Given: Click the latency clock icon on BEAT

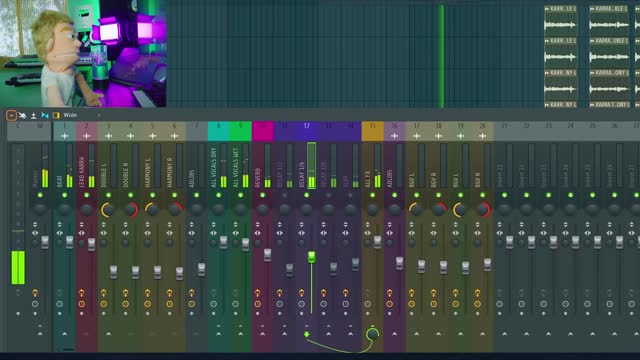Looking at the screenshot, I should coord(60,304).
